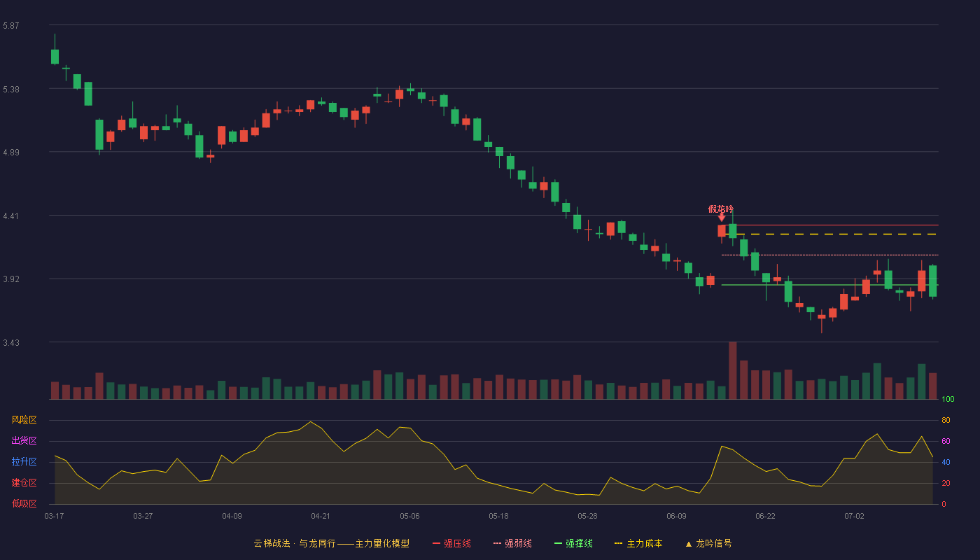Toggle the 强撑线 legend entry
The width and height of the screenshot is (980, 560).
[573, 543]
